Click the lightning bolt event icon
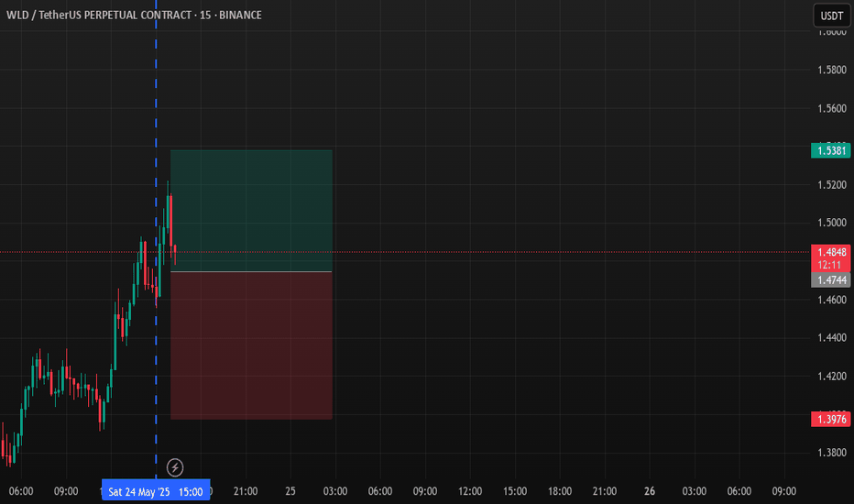 175,467
